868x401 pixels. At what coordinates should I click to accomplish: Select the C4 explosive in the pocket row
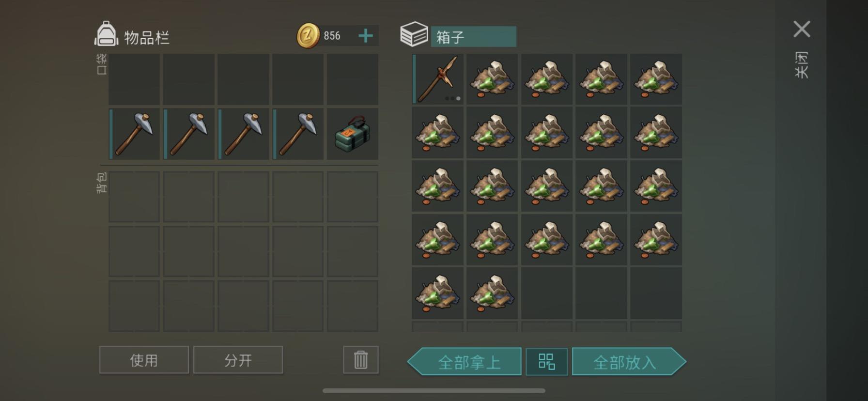353,134
